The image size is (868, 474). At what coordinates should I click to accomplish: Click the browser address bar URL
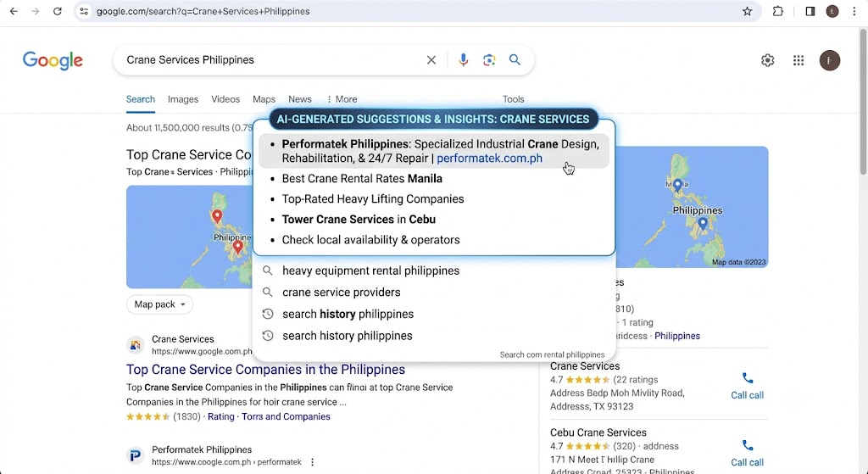[x=203, y=11]
